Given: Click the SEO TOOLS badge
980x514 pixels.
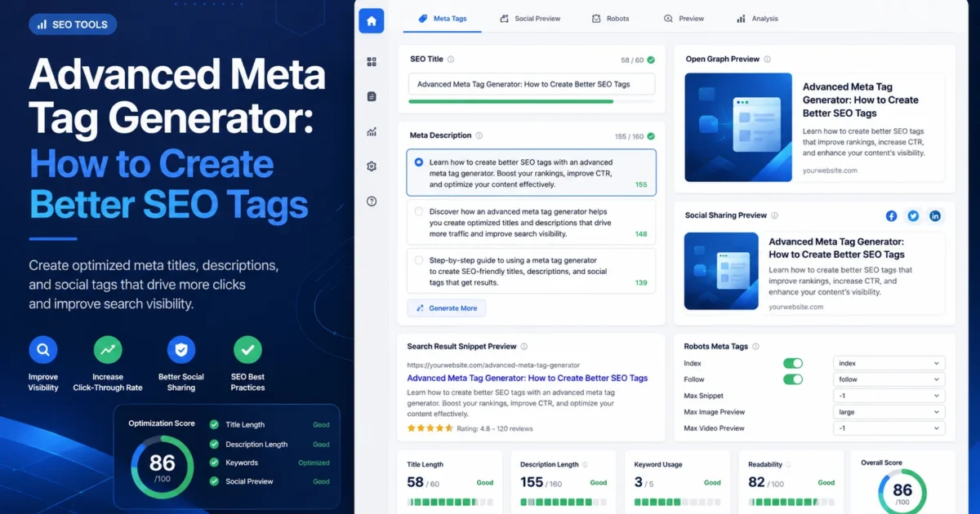Looking at the screenshot, I should pos(73,24).
